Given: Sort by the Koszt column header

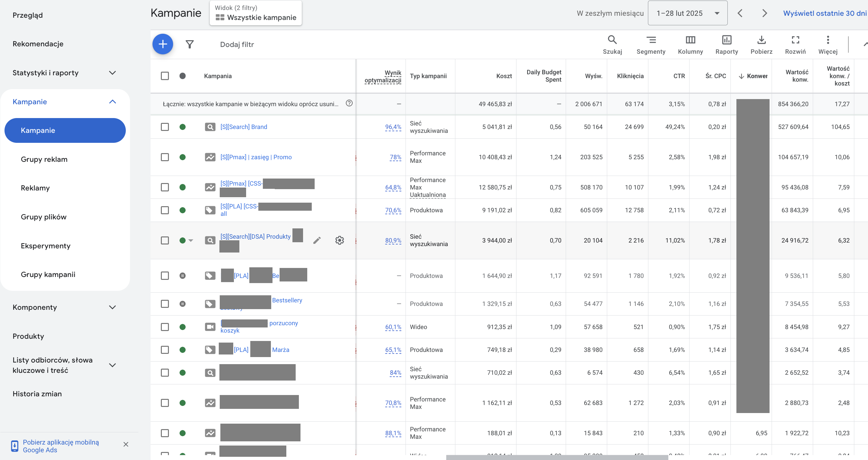Looking at the screenshot, I should pyautogui.click(x=504, y=76).
